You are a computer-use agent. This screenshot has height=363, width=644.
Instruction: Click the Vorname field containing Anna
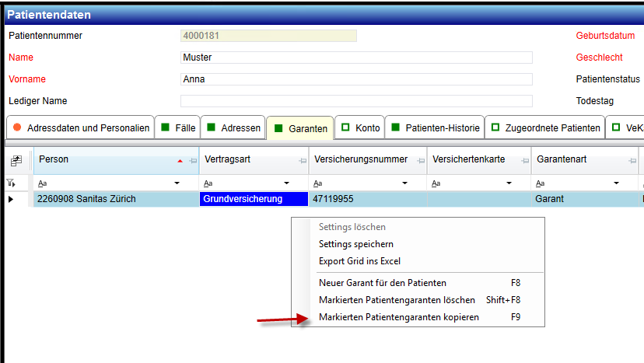click(355, 79)
